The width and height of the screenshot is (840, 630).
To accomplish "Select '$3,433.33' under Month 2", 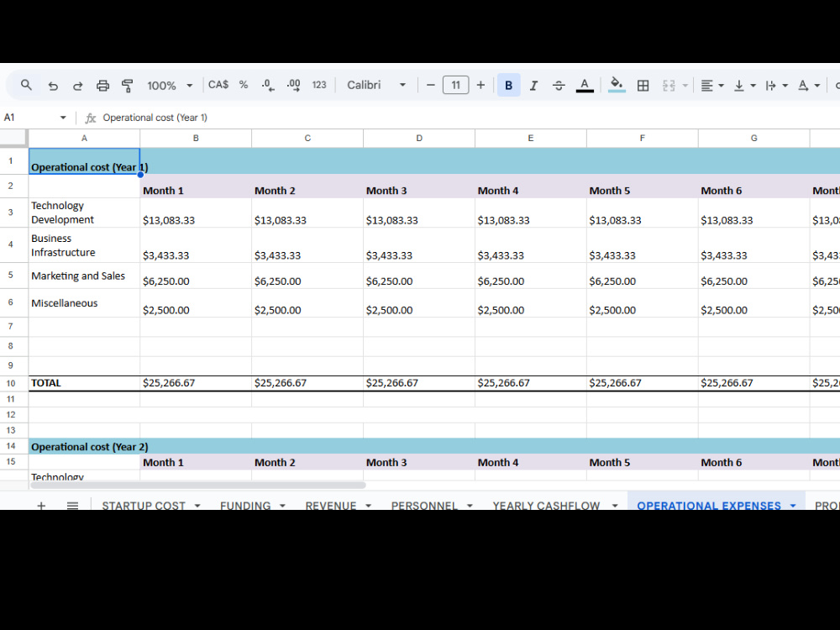I will click(307, 245).
